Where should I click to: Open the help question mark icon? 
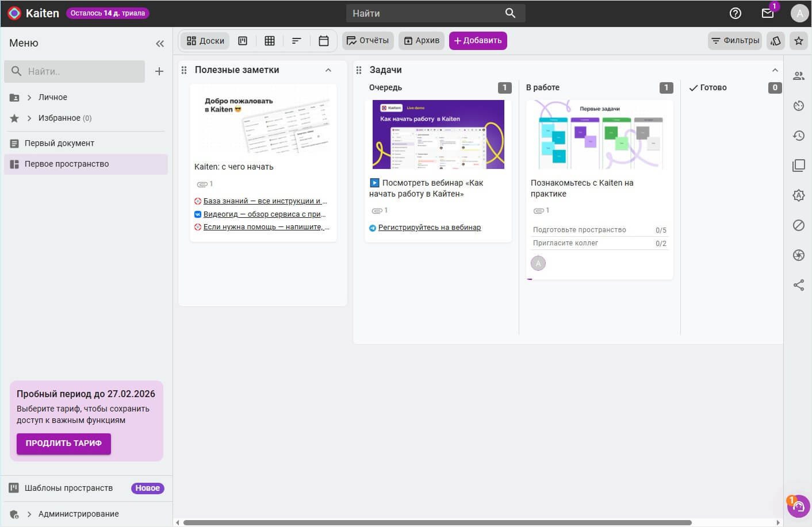tap(735, 13)
